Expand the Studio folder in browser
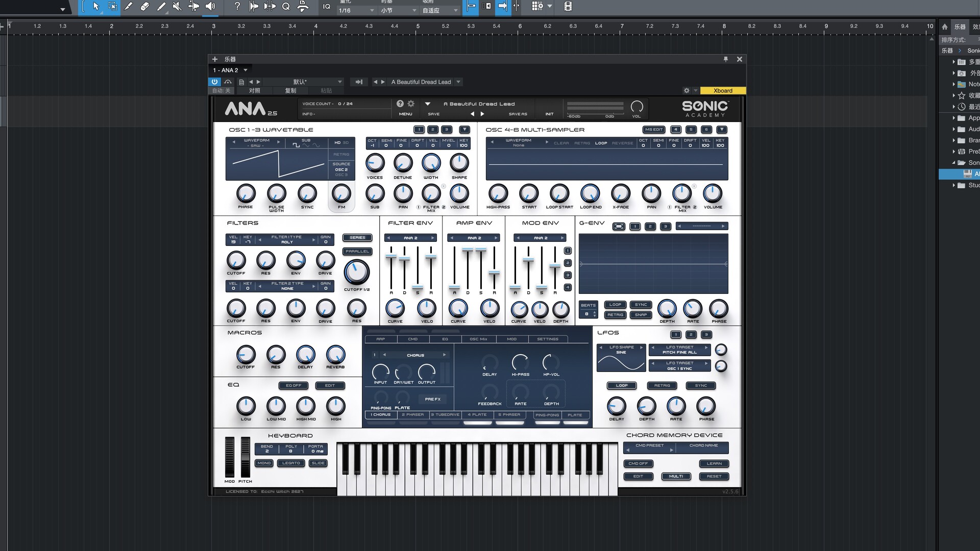Screen dimensions: 980x551 (953, 185)
